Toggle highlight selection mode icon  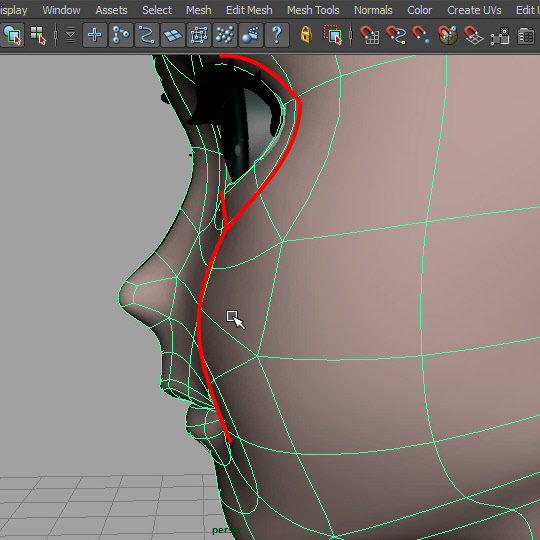(333, 35)
